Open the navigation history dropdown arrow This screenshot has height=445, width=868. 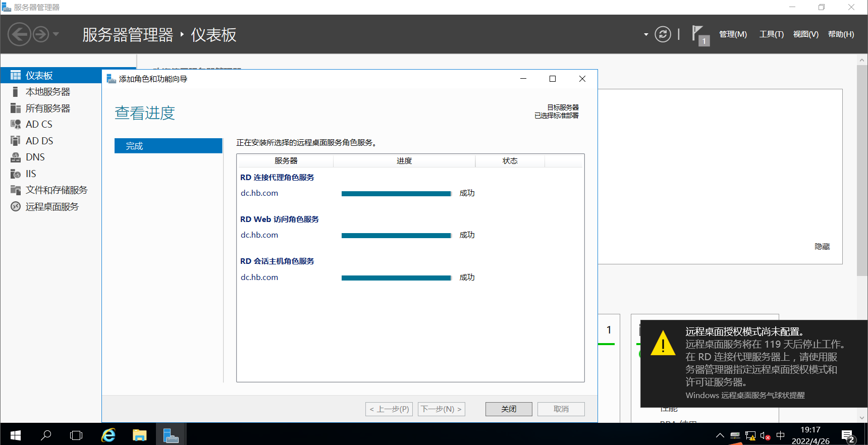point(56,34)
